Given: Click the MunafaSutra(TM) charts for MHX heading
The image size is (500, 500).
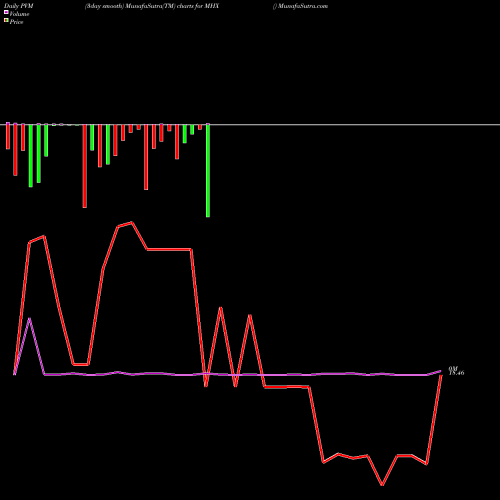Looking at the screenshot, I should (x=152, y=6).
